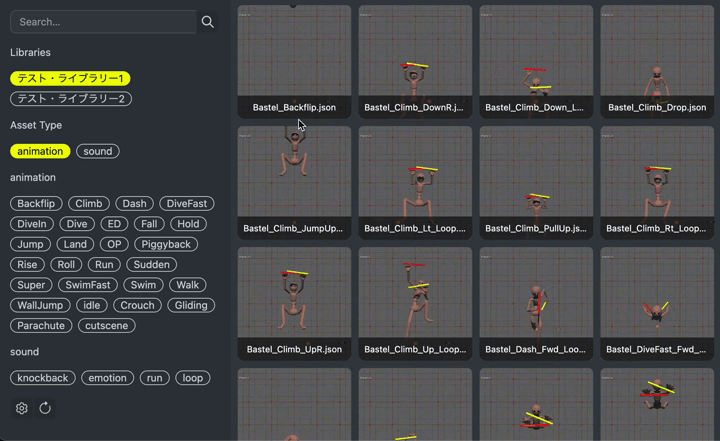
Task: Enable the Parachute tag filter
Action: (41, 326)
